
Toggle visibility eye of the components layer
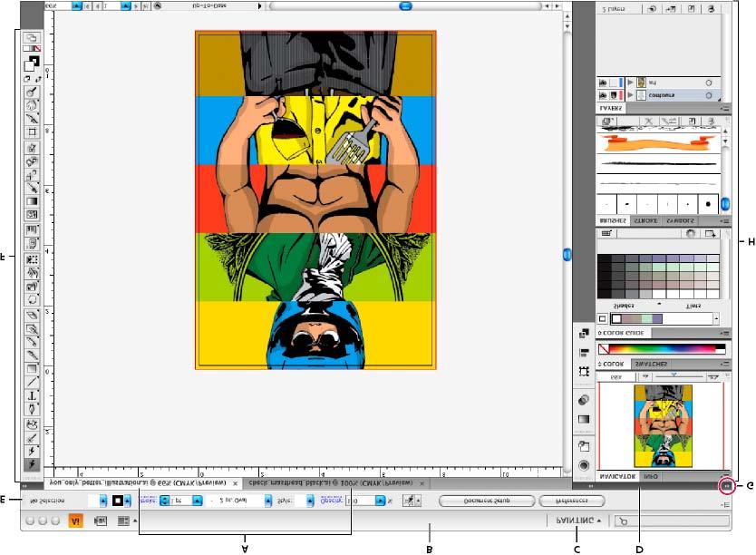603,95
